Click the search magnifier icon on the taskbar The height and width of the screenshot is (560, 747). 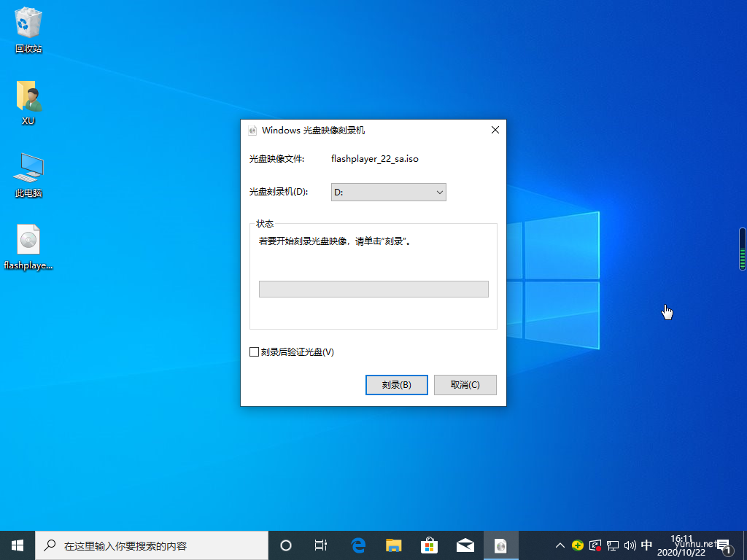(50, 545)
